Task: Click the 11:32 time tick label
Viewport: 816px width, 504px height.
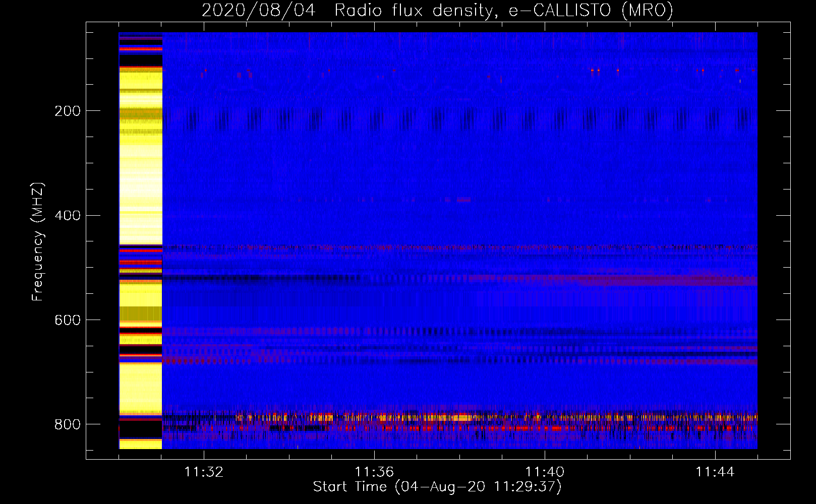Action: click(204, 472)
